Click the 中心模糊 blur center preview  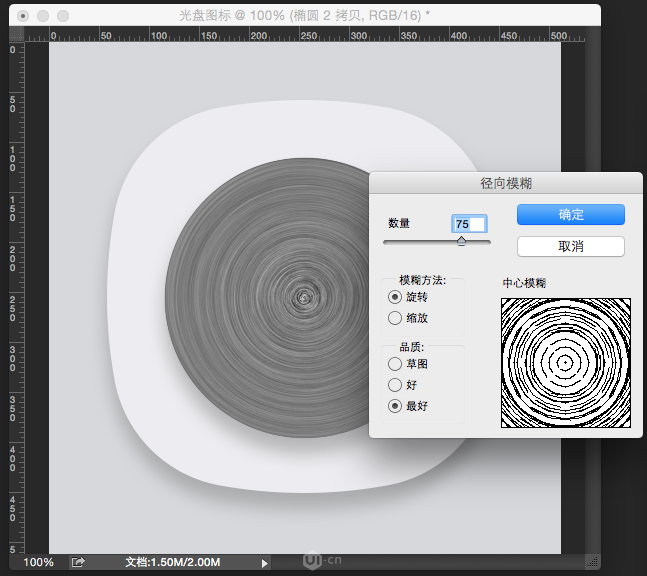[566, 363]
